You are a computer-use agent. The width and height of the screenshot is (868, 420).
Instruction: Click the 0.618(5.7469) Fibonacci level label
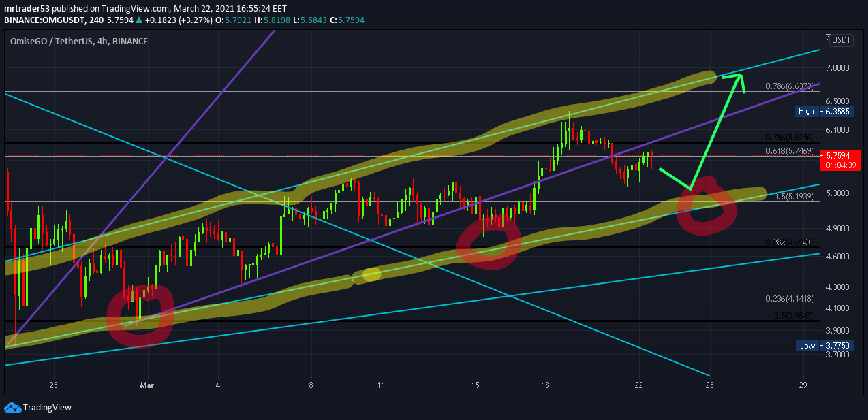point(789,150)
